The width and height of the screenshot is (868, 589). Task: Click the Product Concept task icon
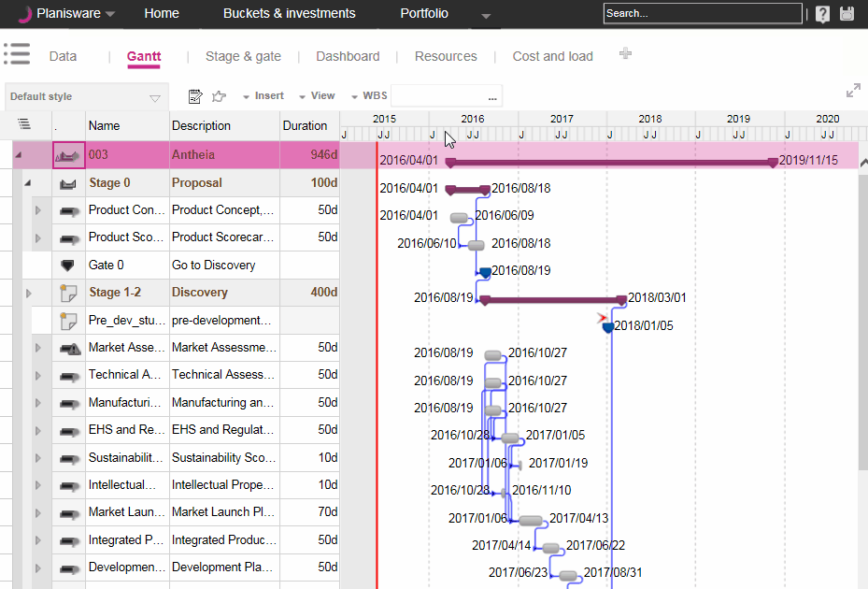69,211
